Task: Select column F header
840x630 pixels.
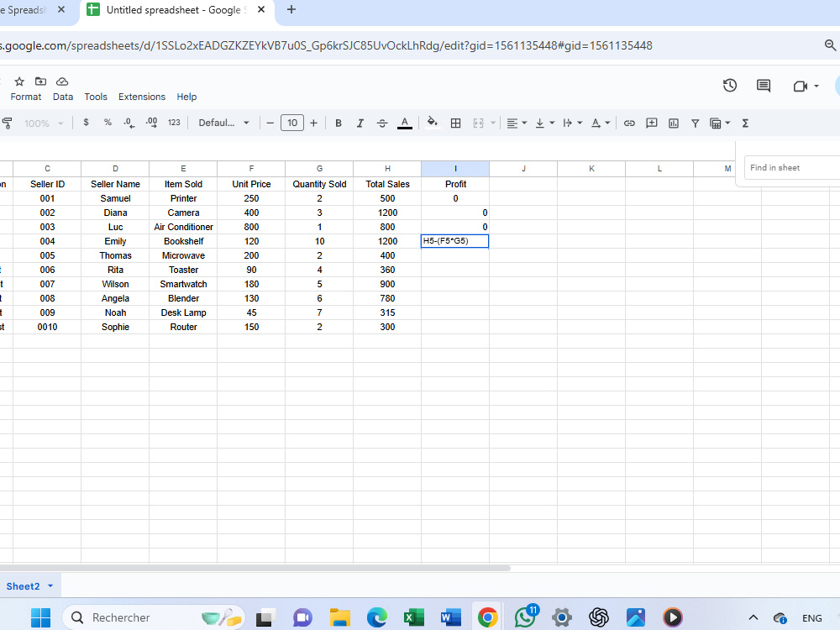Action: (251, 169)
